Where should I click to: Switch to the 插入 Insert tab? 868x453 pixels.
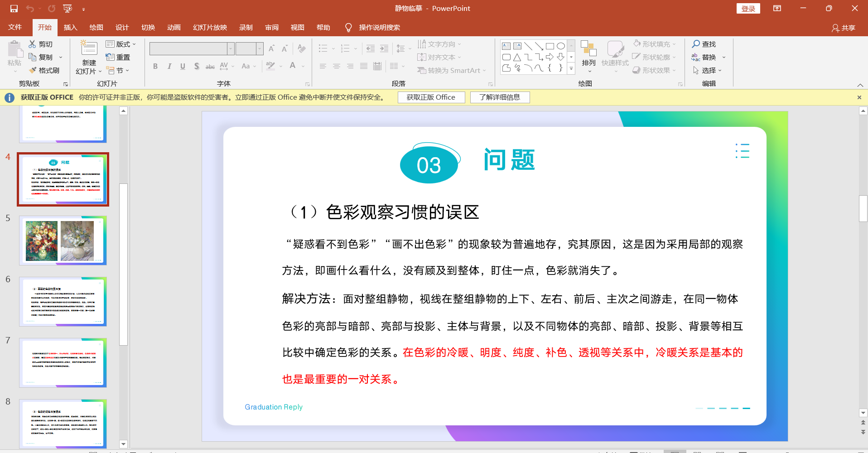click(x=70, y=28)
